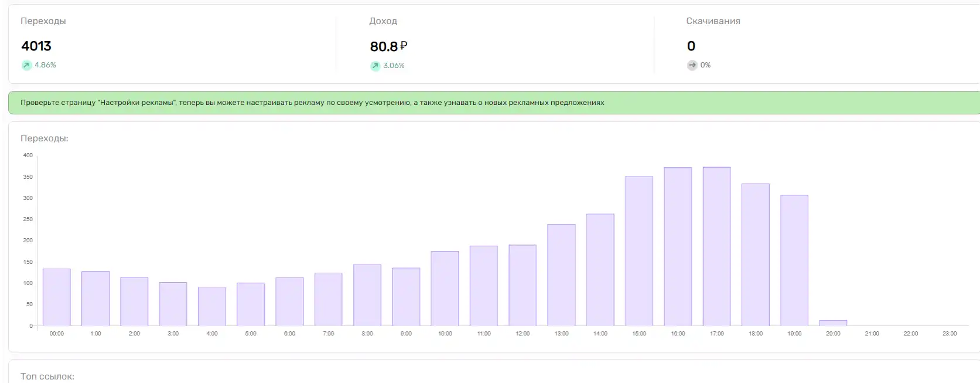Click the 350 label on the Y axis
This screenshot has height=383, width=980.
28,177
